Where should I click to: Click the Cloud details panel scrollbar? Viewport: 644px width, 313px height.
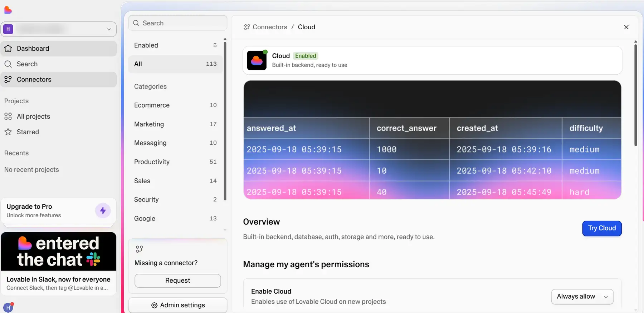(x=635, y=95)
